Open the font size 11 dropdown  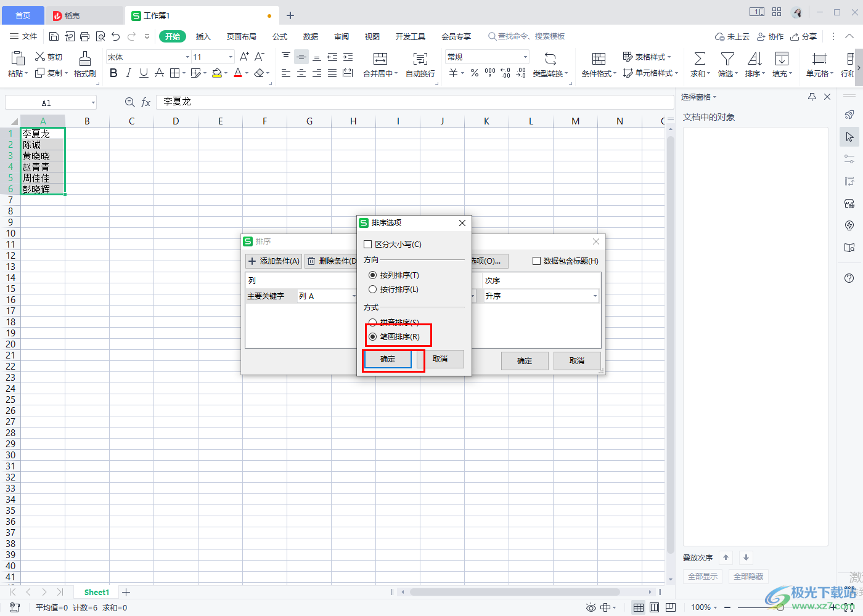231,57
